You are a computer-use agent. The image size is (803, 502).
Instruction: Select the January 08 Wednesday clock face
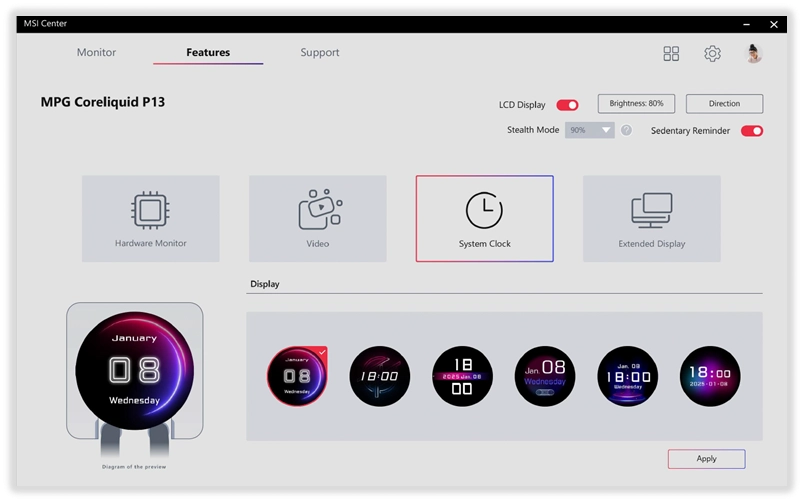tap(297, 376)
